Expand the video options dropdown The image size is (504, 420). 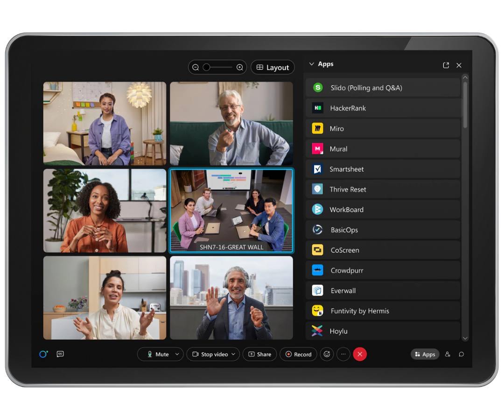coord(233,354)
